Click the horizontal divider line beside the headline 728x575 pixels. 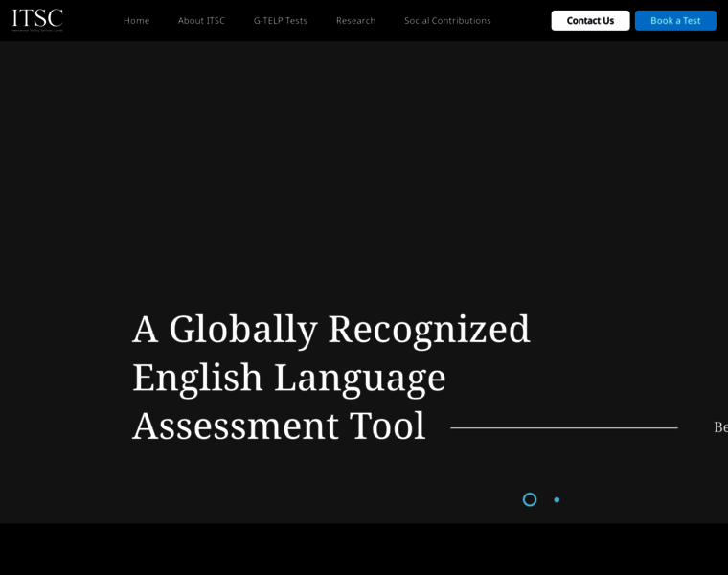click(563, 427)
